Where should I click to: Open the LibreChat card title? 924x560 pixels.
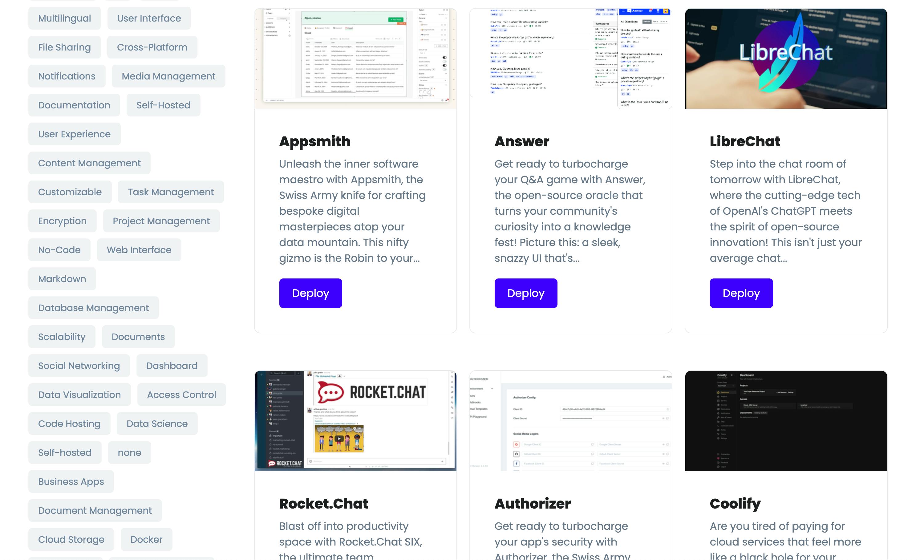click(x=745, y=141)
